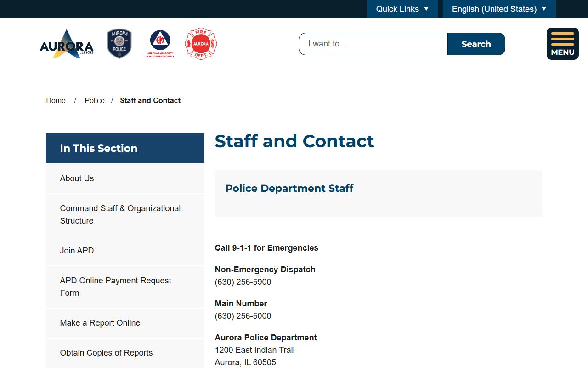Click the Staff and Contact page heading
The width and height of the screenshot is (588, 368).
(294, 141)
